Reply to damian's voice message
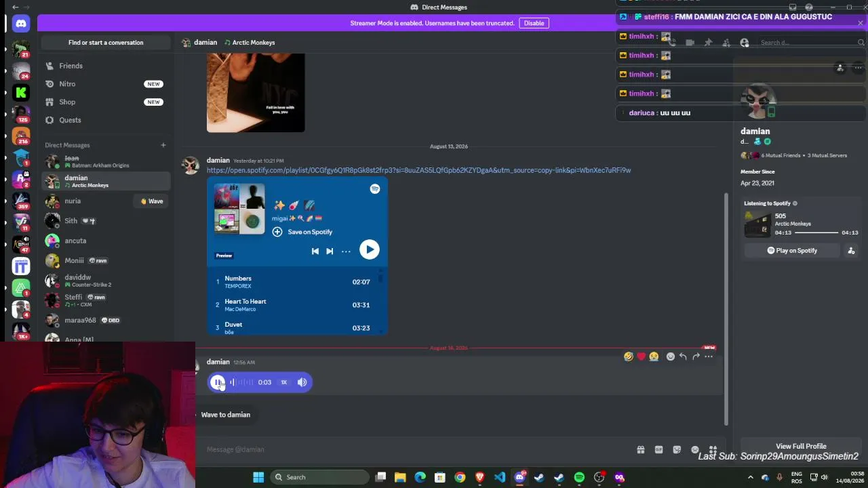 pyautogui.click(x=683, y=357)
